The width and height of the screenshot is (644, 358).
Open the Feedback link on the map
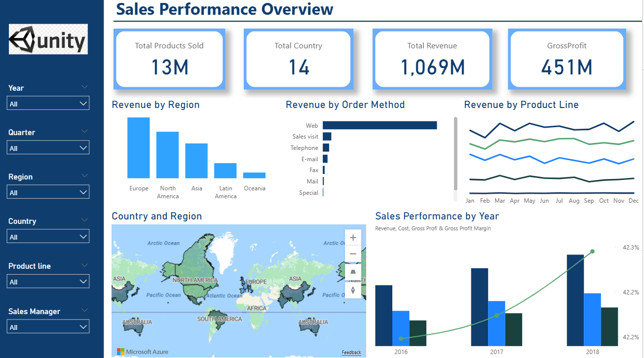(351, 352)
